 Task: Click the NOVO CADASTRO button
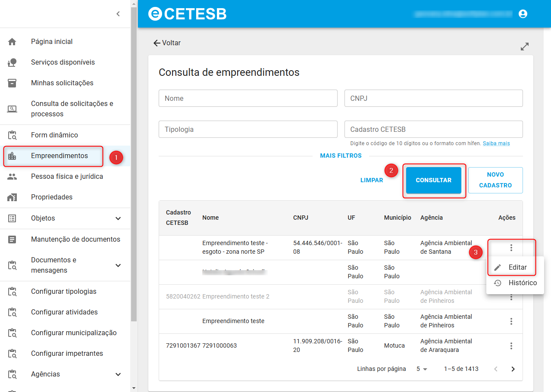click(495, 180)
